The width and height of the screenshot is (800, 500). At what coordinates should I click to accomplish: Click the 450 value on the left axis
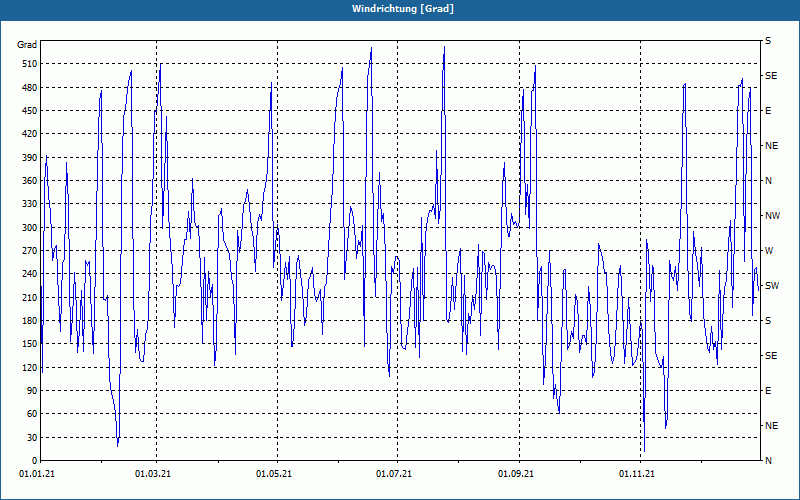point(30,111)
